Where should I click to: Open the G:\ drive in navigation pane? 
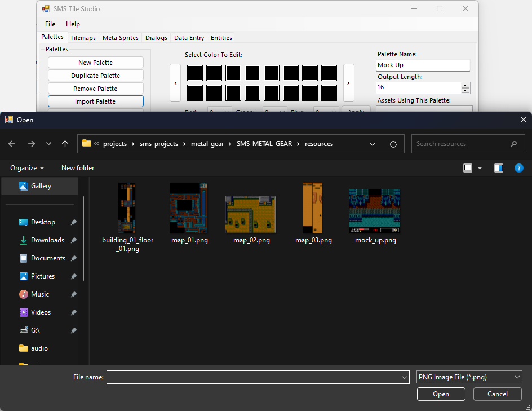click(36, 330)
